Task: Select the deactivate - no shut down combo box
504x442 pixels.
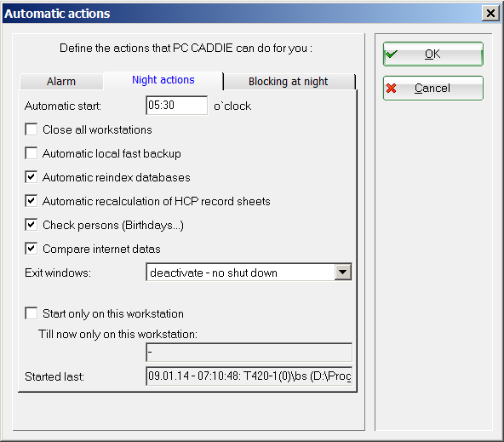Action: pos(249,273)
